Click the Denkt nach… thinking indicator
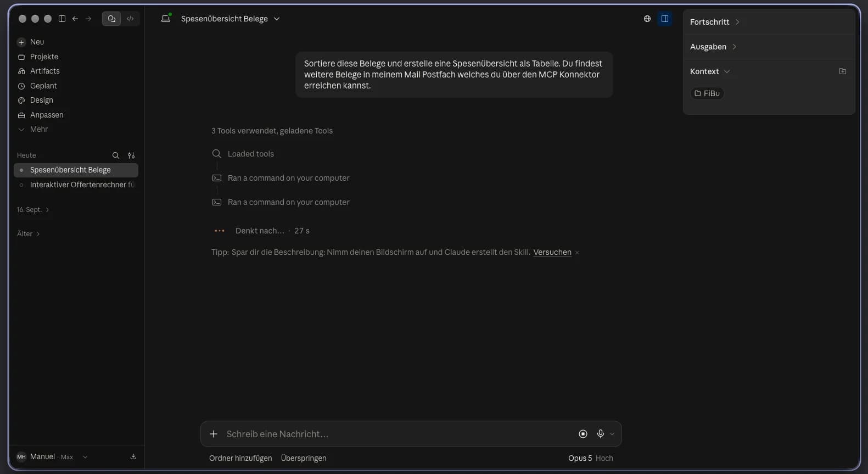The image size is (868, 474). click(260, 231)
